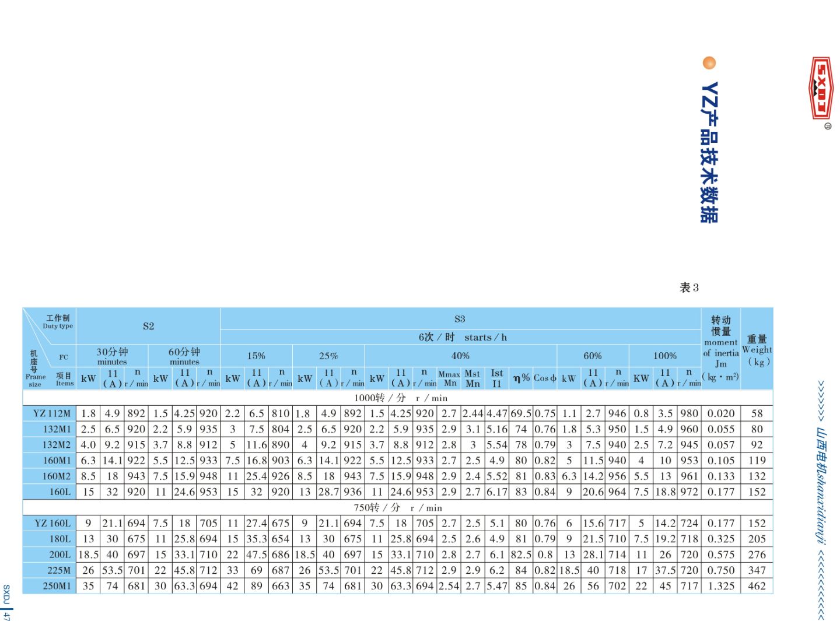Click the title text 'YZ产品技术数据'
The width and height of the screenshot is (840, 621).
[709, 152]
